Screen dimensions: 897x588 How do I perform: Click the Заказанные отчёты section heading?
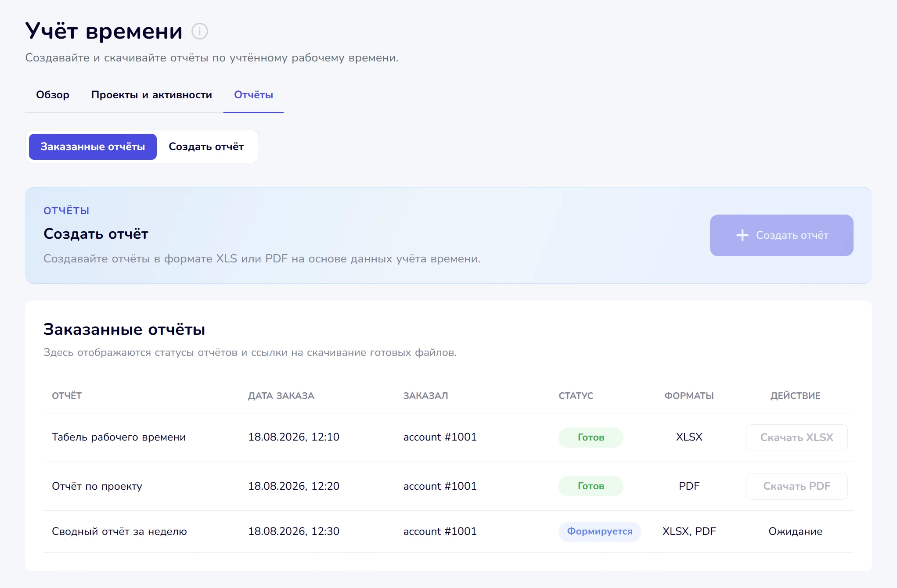(124, 329)
